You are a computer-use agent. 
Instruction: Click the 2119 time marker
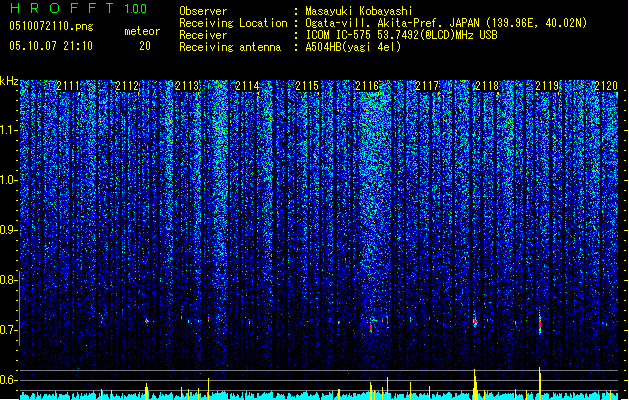pyautogui.click(x=547, y=86)
